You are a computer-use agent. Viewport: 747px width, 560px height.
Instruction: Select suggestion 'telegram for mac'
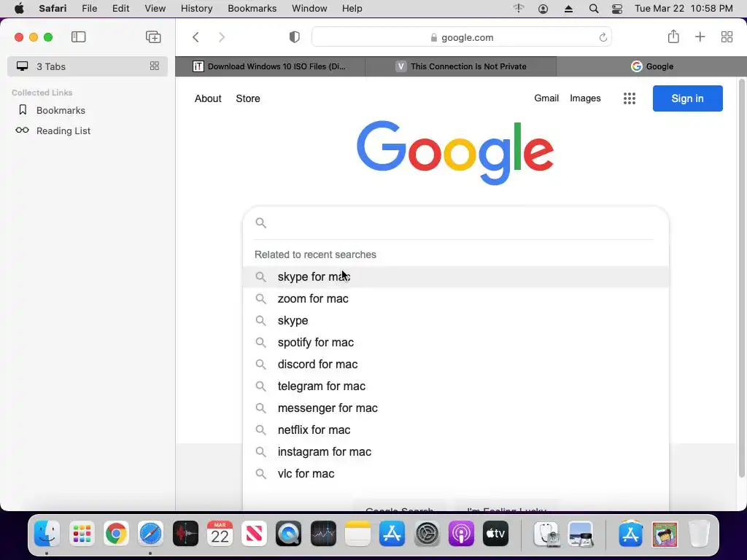[x=456, y=386]
